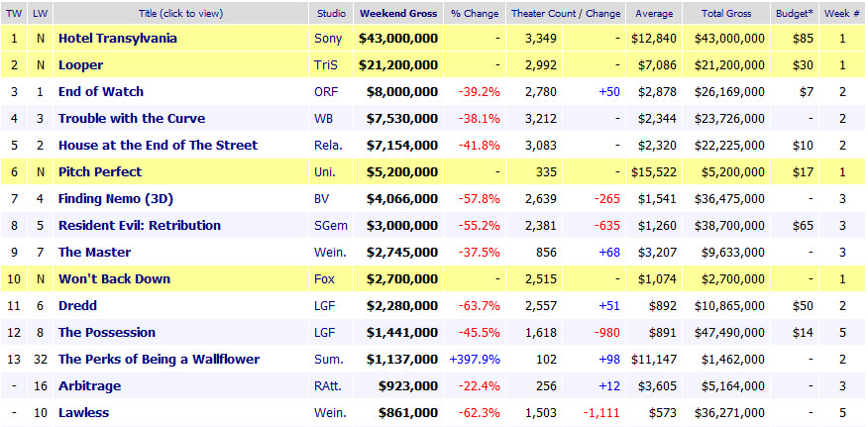Click the $36,475,000 total gross cell
868x427 pixels.
click(x=729, y=199)
